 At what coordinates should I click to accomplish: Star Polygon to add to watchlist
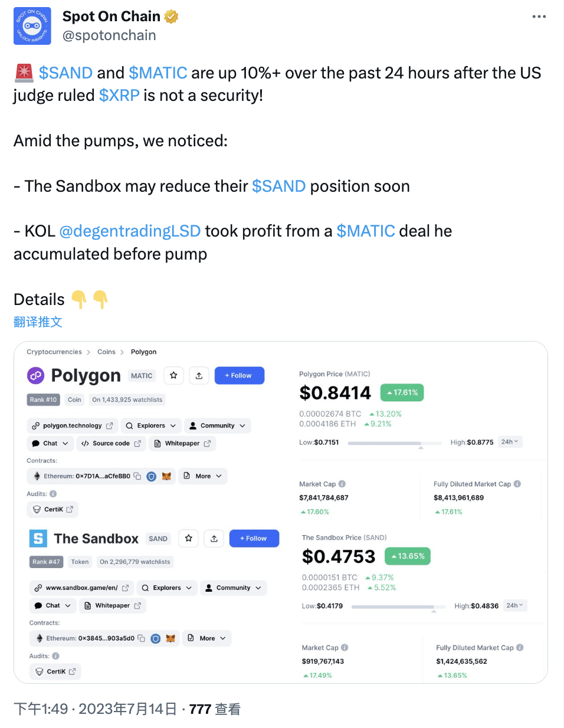coord(173,376)
